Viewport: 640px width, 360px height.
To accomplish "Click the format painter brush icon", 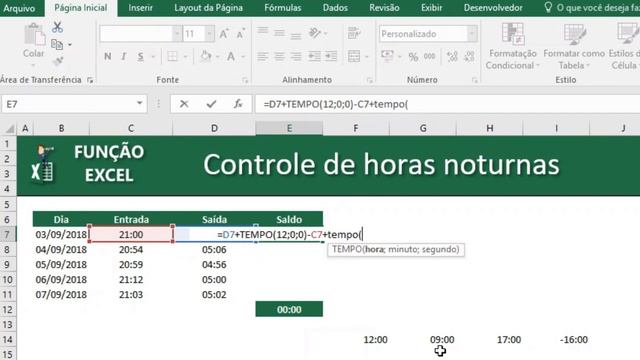I will [x=58, y=61].
